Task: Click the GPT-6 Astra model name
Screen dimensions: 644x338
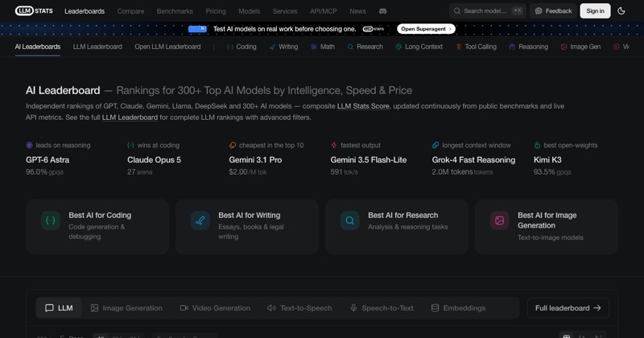Action: [x=47, y=160]
